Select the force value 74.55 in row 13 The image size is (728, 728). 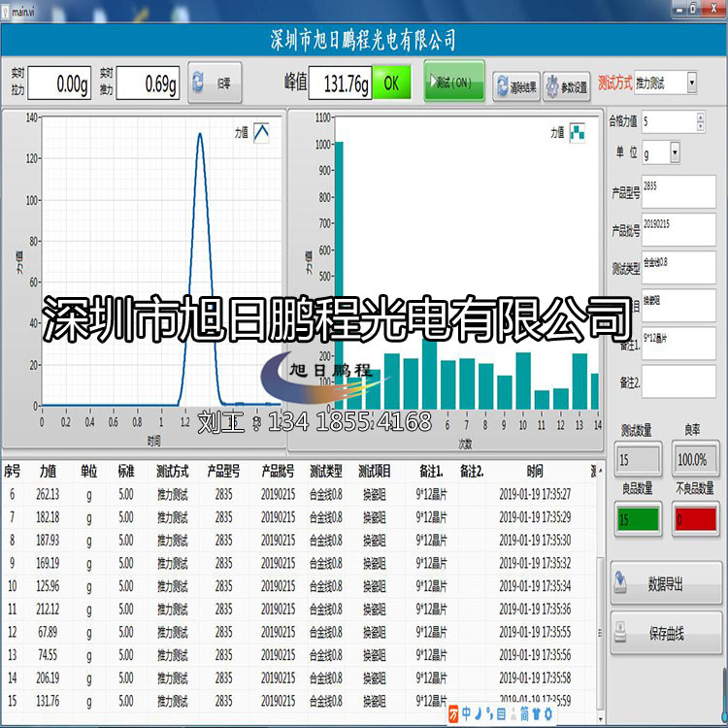tap(48, 654)
